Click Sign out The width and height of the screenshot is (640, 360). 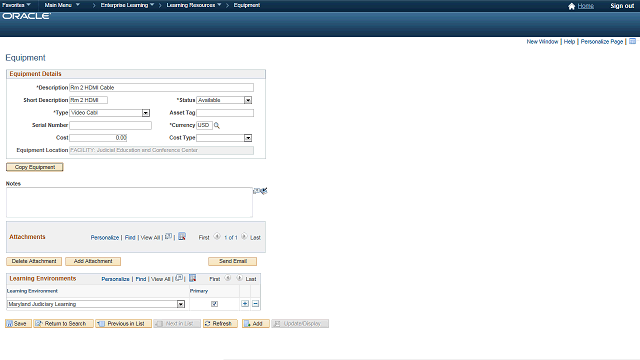coord(622,6)
